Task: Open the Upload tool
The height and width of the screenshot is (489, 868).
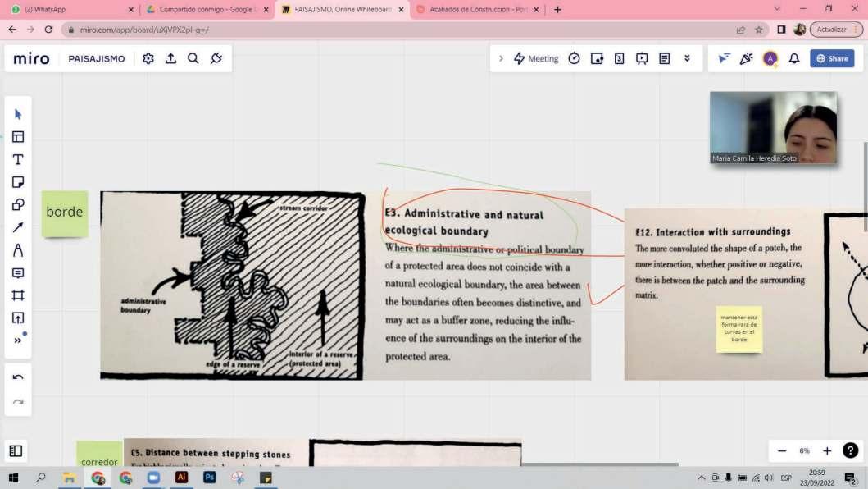Action: pyautogui.click(x=18, y=318)
